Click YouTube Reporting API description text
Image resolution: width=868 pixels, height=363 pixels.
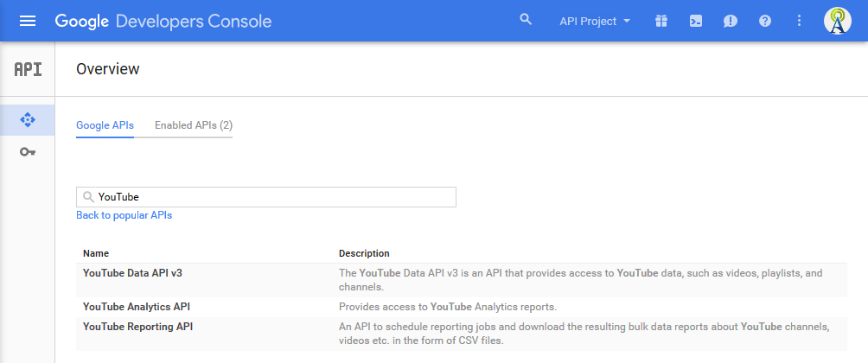(x=584, y=334)
